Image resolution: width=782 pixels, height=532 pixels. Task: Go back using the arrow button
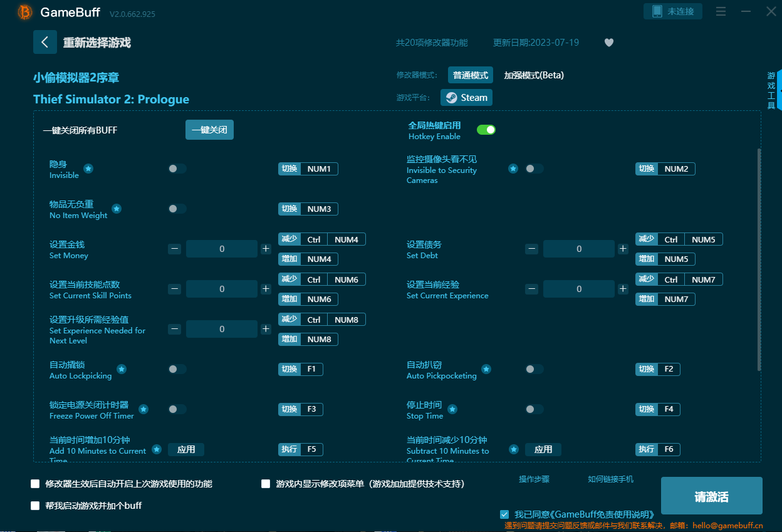pyautogui.click(x=45, y=42)
